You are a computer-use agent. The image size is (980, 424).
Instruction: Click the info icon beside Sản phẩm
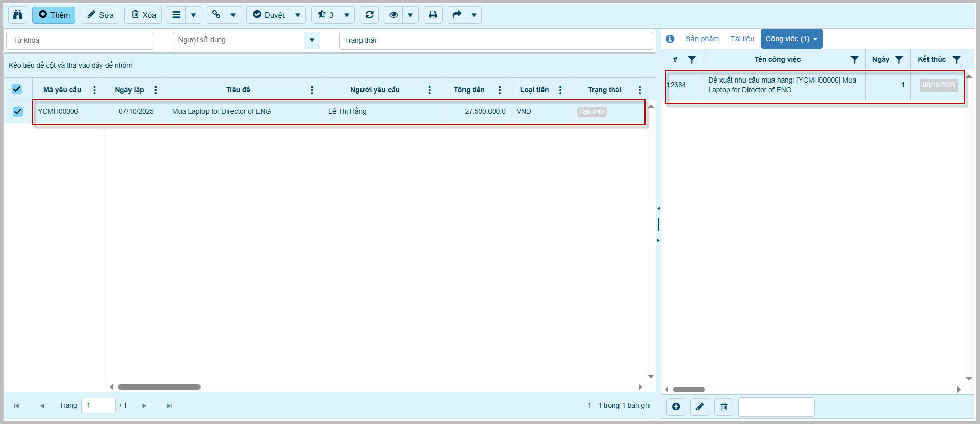[x=670, y=39]
